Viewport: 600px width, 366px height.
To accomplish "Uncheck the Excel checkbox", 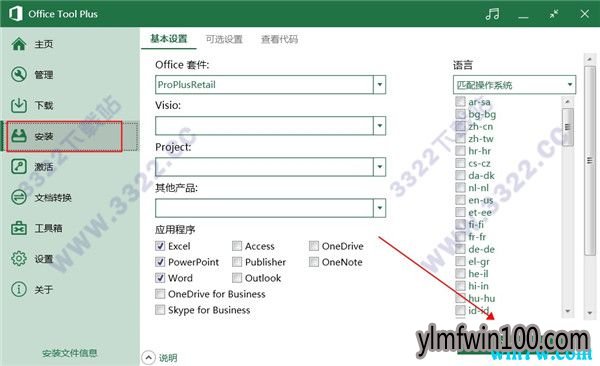I will (160, 246).
